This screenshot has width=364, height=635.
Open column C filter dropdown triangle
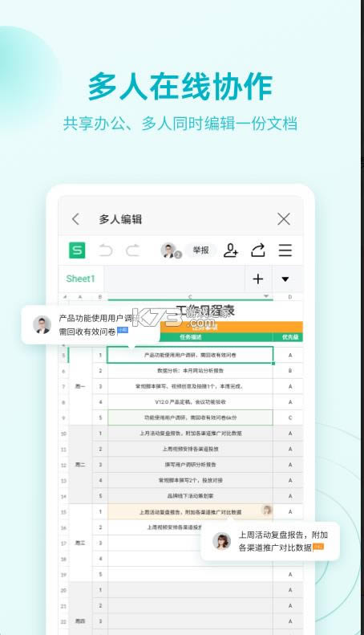pos(266,296)
